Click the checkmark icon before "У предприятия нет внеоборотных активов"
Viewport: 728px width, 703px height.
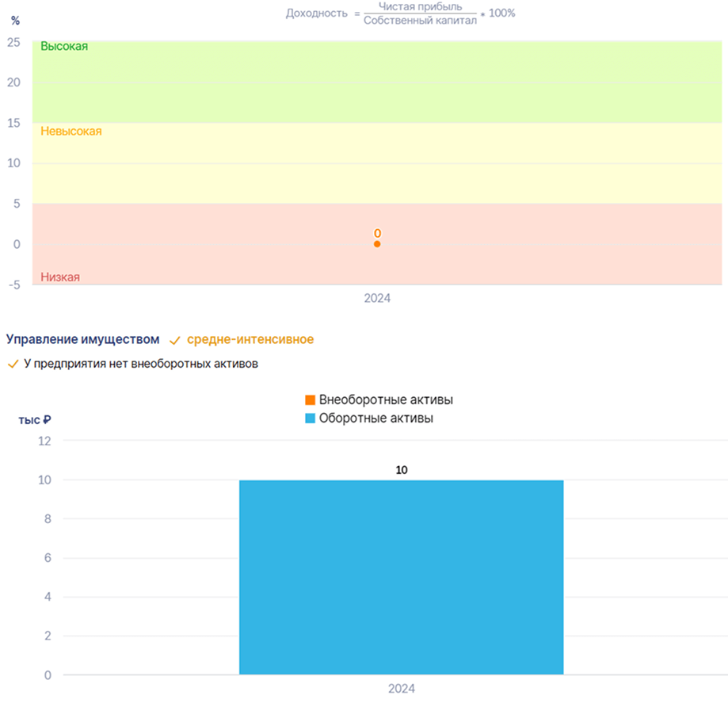pos(13,365)
